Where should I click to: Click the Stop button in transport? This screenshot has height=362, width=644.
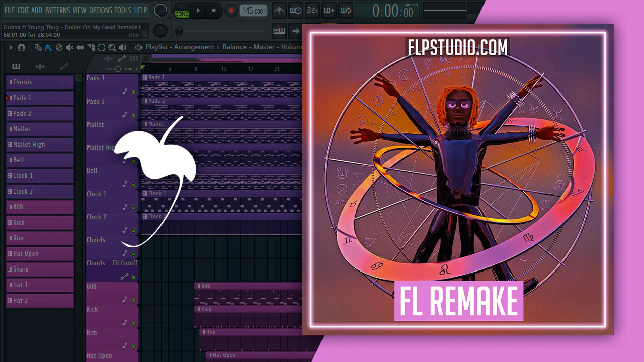coord(214,10)
